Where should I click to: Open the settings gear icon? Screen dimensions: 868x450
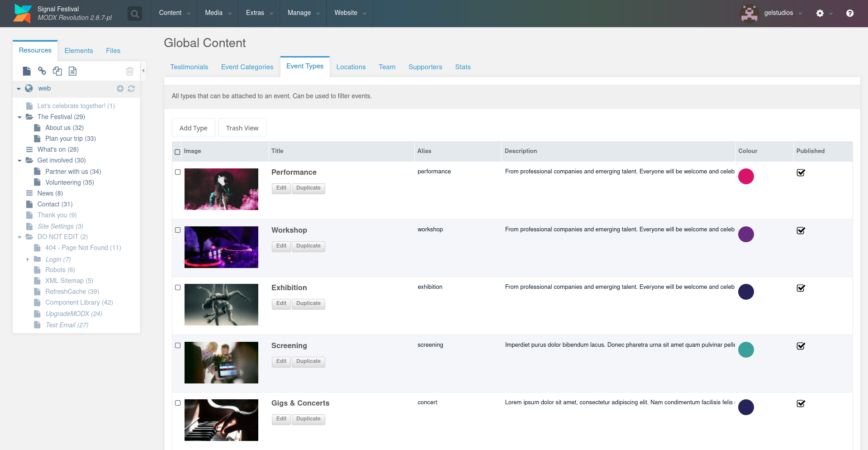[820, 13]
